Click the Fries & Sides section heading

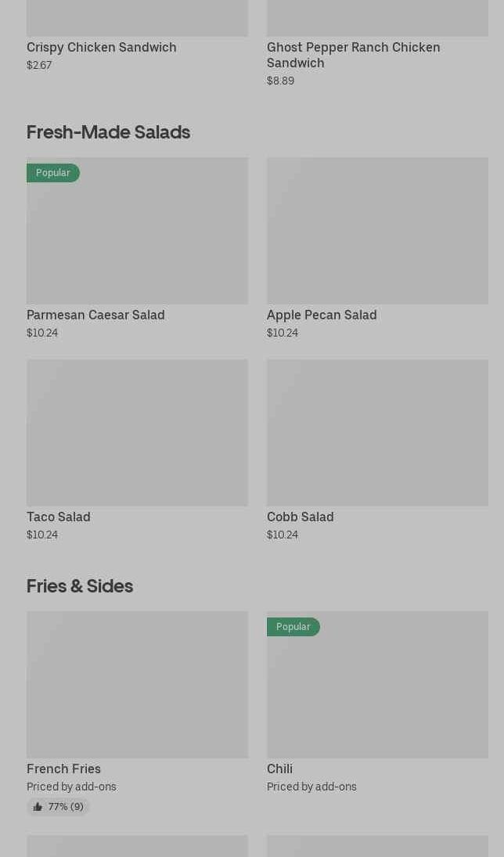pyautogui.click(x=80, y=585)
